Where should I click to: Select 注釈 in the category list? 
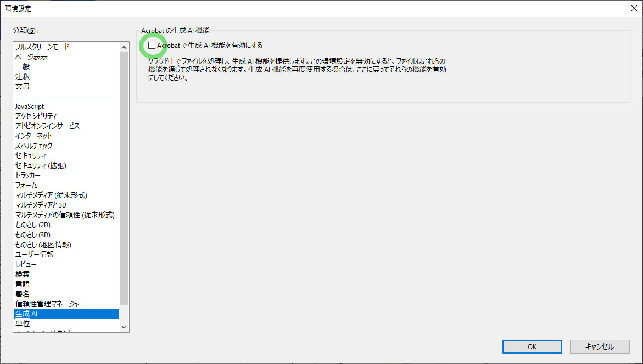(x=23, y=77)
